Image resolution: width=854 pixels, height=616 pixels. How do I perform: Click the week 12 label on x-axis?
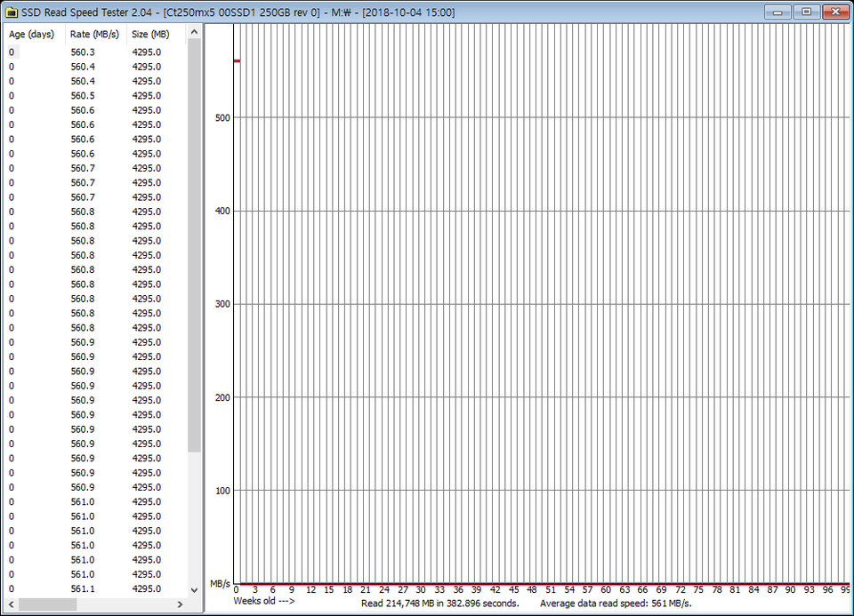click(x=311, y=590)
